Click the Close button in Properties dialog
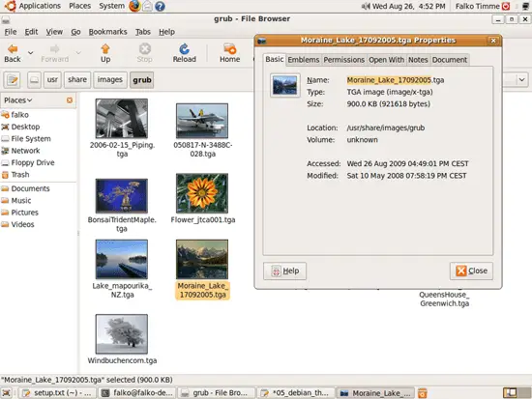The image size is (532, 399). [471, 271]
